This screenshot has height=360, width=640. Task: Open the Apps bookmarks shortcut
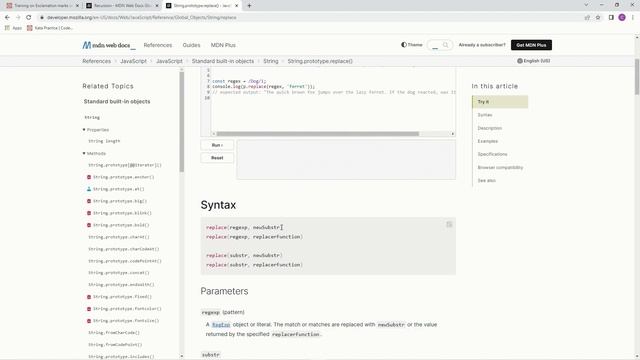[x=13, y=28]
